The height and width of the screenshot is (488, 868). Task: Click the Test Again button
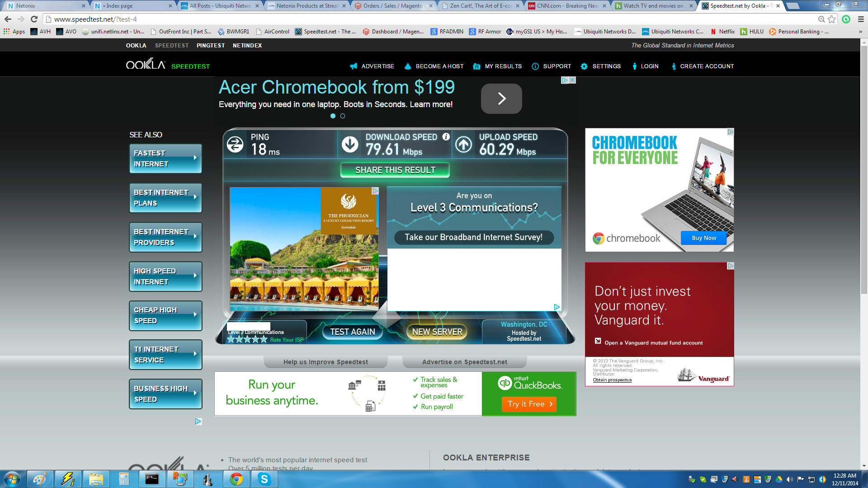click(x=353, y=332)
